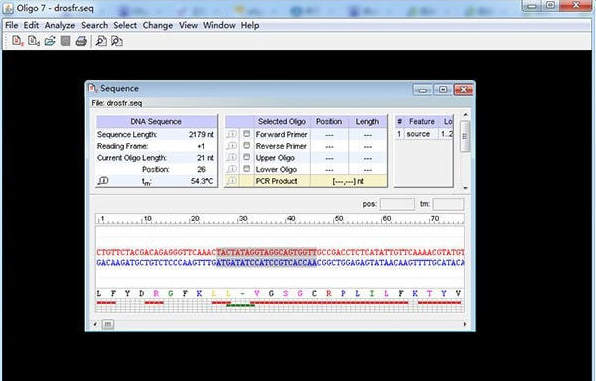Click the Length column header
Image resolution: width=596 pixels, height=381 pixels.
point(367,121)
